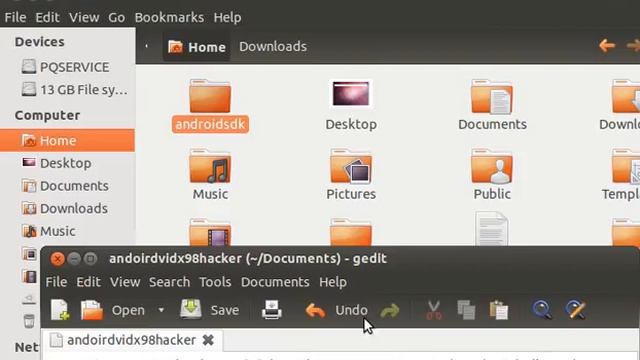Click Find and Replace icon in gedit

point(576,310)
